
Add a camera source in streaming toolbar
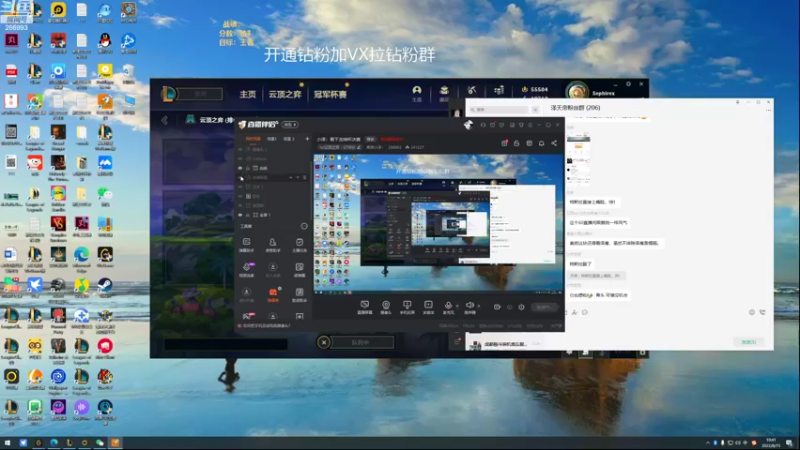click(386, 307)
